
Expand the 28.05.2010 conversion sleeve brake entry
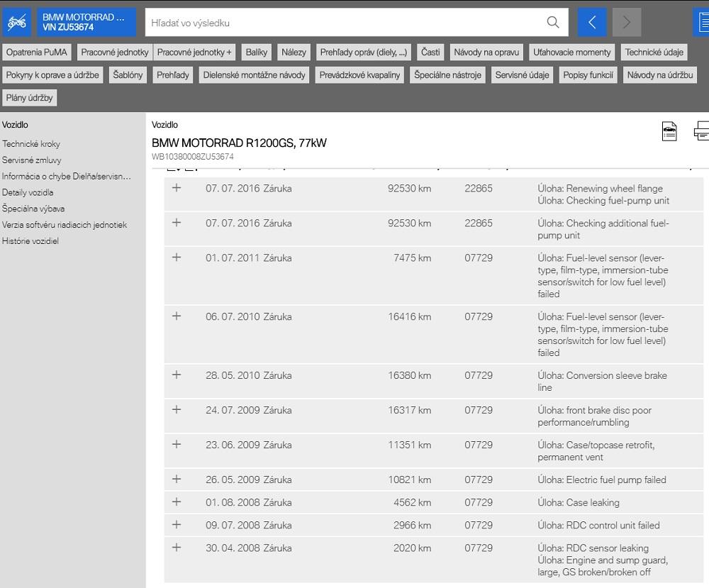pos(177,375)
